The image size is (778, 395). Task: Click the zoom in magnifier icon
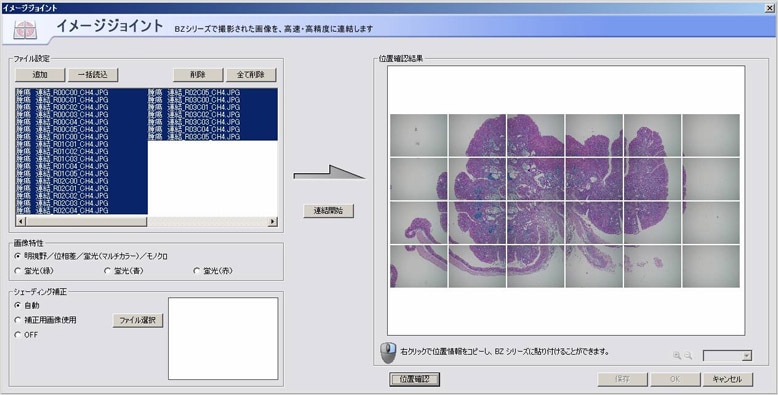pyautogui.click(x=676, y=356)
